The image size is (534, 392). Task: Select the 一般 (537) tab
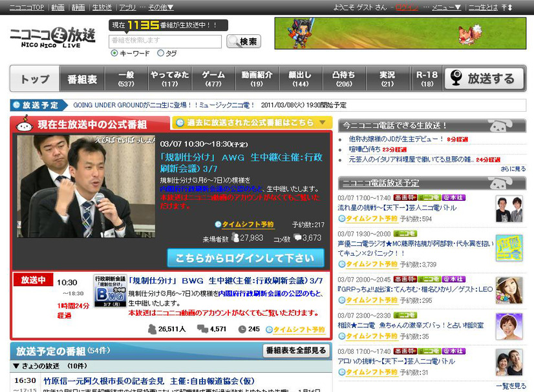(126, 79)
